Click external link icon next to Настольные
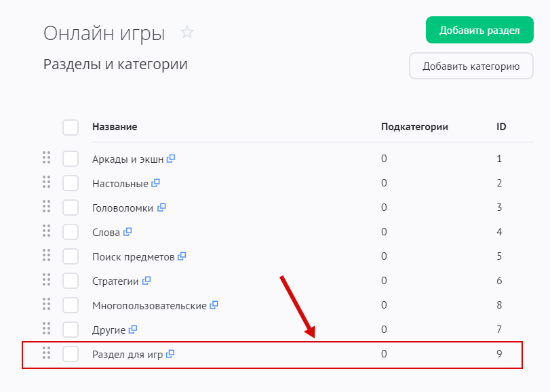 tap(156, 182)
